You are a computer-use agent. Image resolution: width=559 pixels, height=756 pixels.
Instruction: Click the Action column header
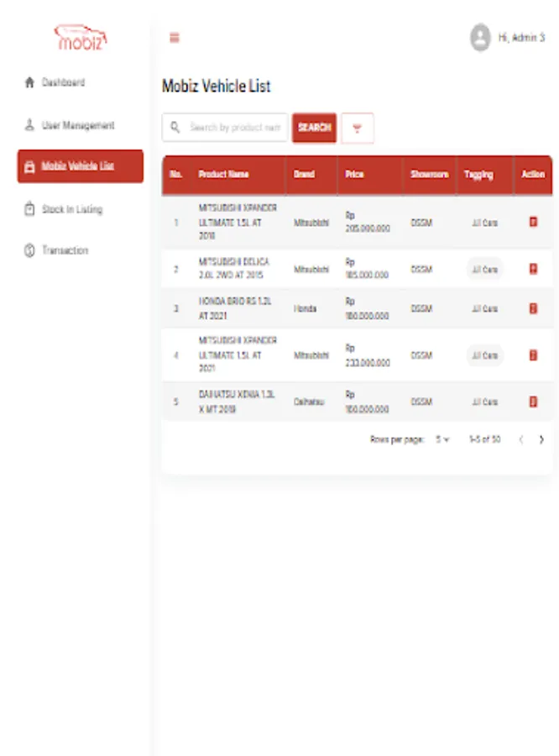coord(533,174)
